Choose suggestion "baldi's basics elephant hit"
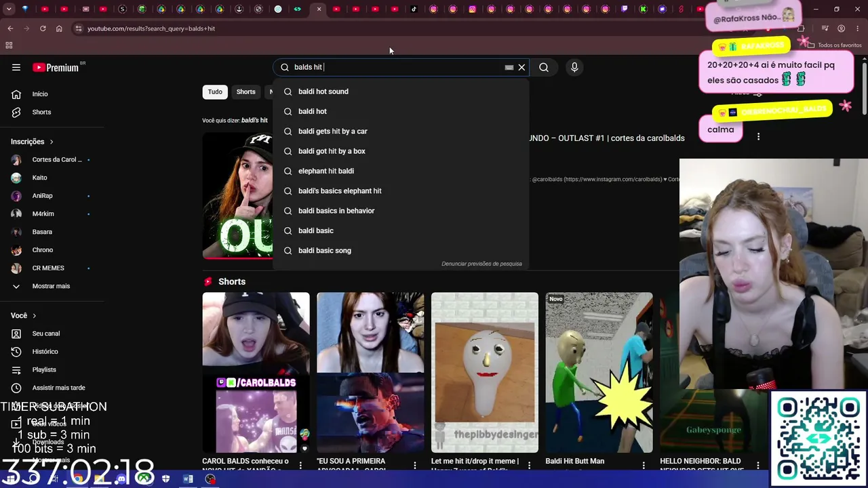This screenshot has width=868, height=488. tap(401, 190)
